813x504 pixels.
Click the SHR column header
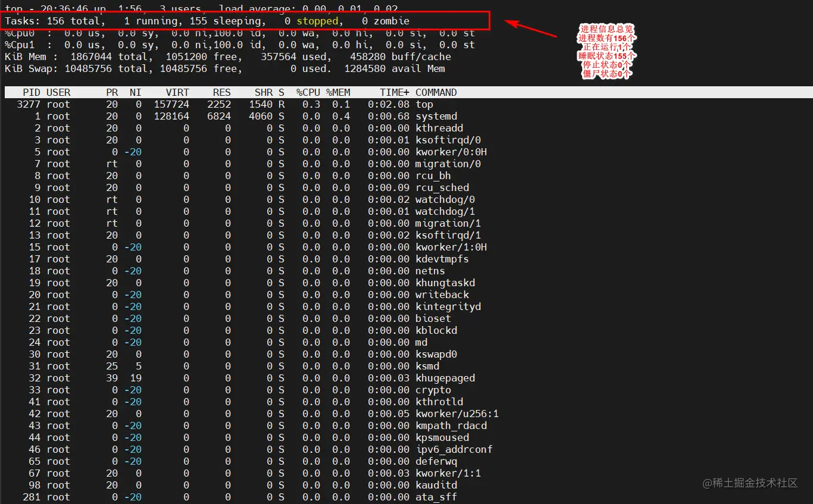tap(264, 92)
